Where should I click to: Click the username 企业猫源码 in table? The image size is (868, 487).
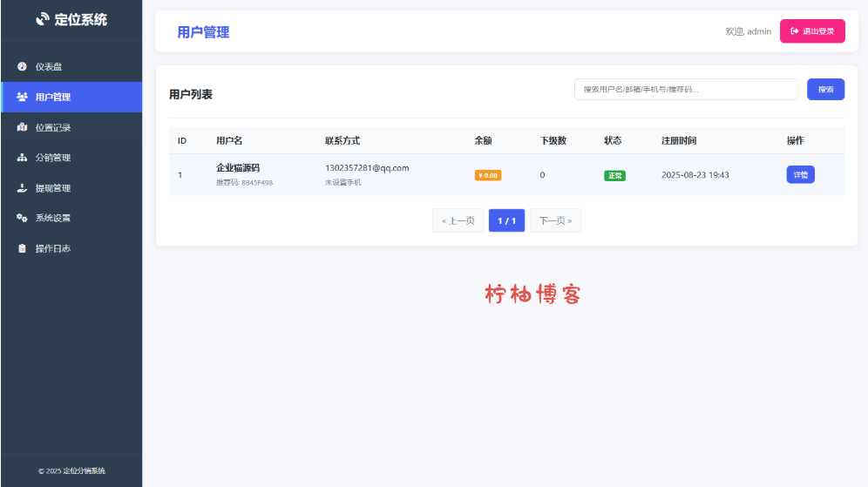(238, 168)
